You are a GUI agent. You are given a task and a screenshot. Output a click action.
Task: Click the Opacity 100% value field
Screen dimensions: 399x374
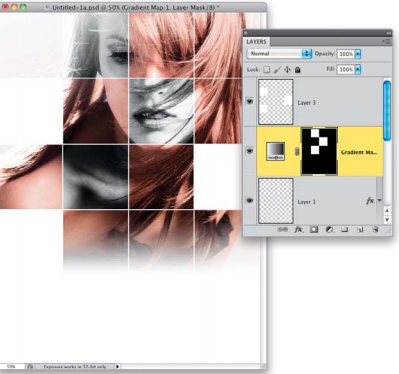(346, 54)
